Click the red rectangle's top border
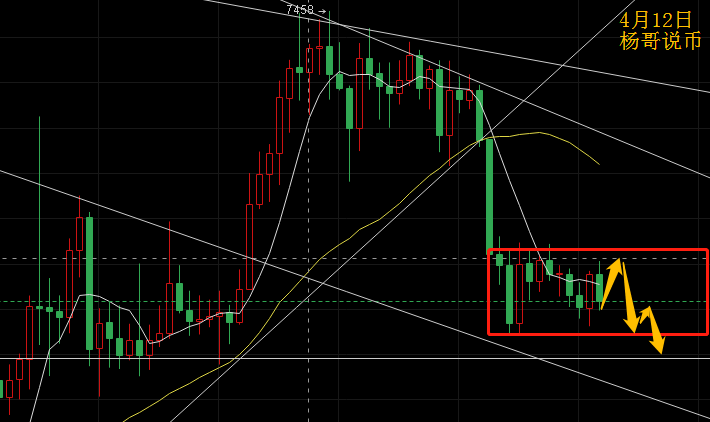710x422 pixels. pos(598,249)
